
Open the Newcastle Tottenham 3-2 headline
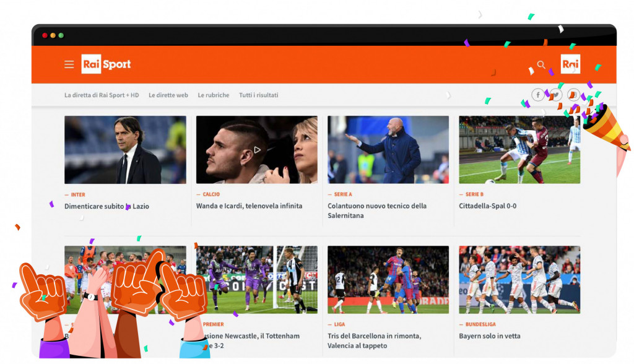point(252,341)
